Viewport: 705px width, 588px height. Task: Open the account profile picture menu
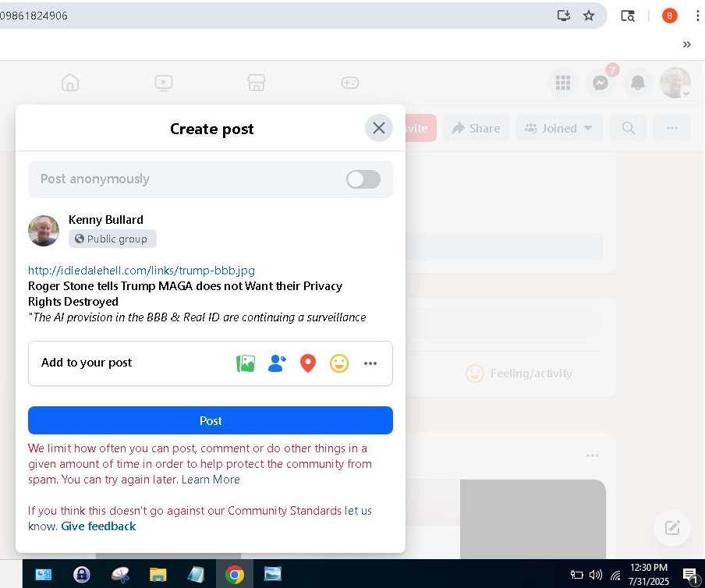675,83
